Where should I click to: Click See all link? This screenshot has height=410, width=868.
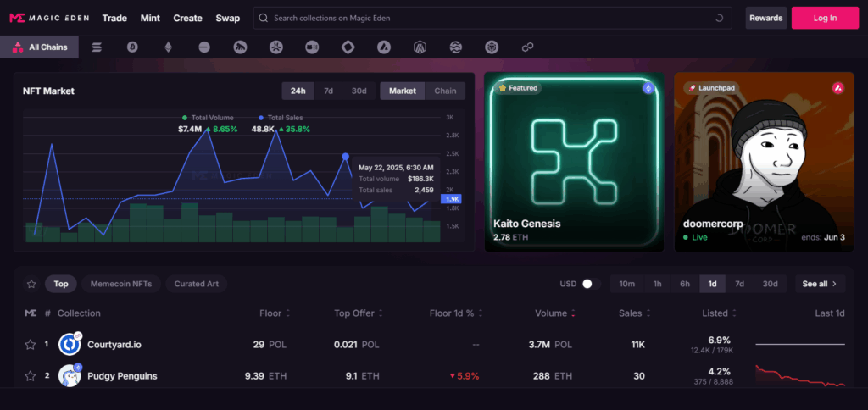pyautogui.click(x=820, y=284)
